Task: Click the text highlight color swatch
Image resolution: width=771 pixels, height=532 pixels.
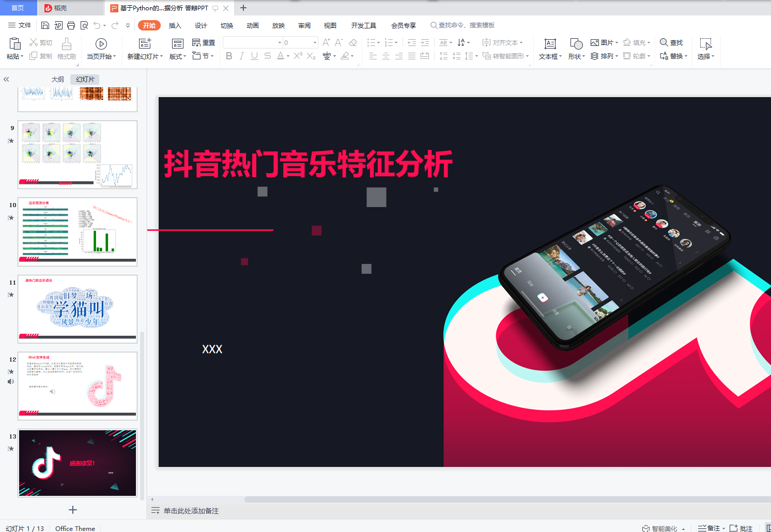Action: 345,56
